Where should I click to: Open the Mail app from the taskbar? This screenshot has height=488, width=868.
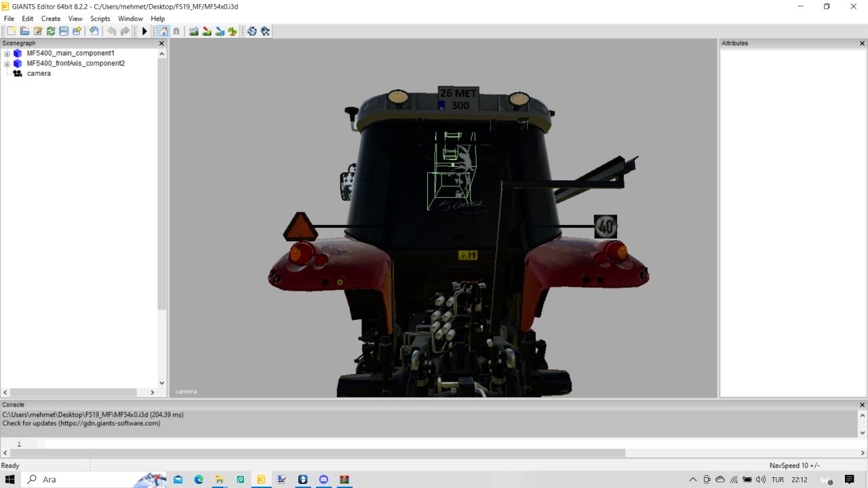[178, 480]
